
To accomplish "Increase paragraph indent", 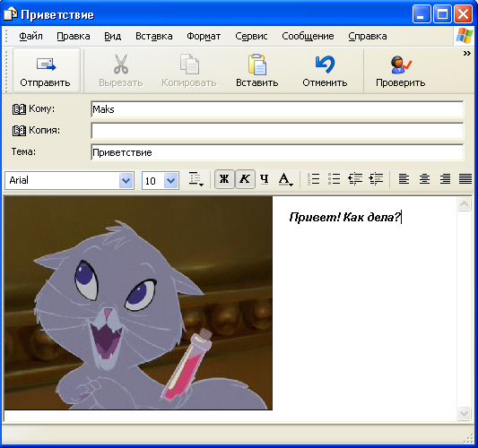I will coord(376,179).
